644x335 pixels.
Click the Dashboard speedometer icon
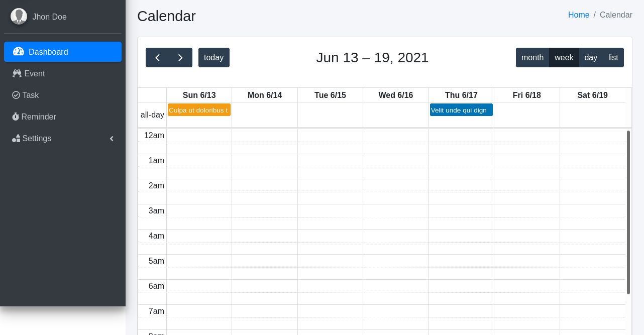(x=19, y=52)
